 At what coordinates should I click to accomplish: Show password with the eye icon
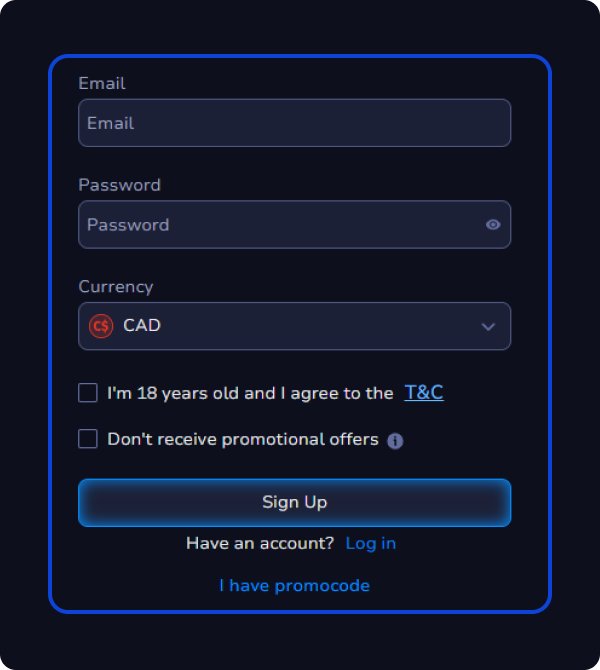pos(493,225)
